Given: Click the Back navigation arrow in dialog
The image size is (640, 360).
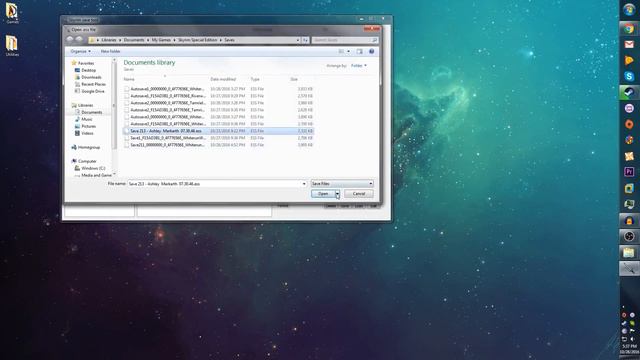Looking at the screenshot, I should [70, 40].
